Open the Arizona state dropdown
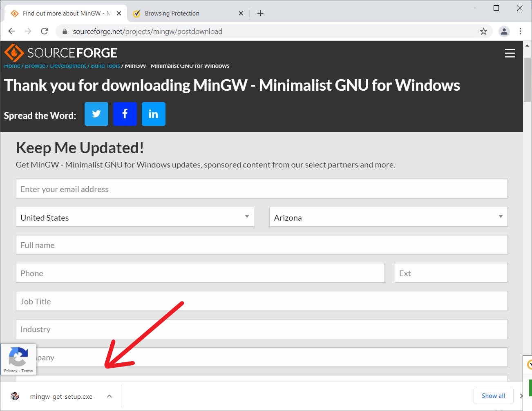Screen dimensions: 532x411 pos(388,217)
